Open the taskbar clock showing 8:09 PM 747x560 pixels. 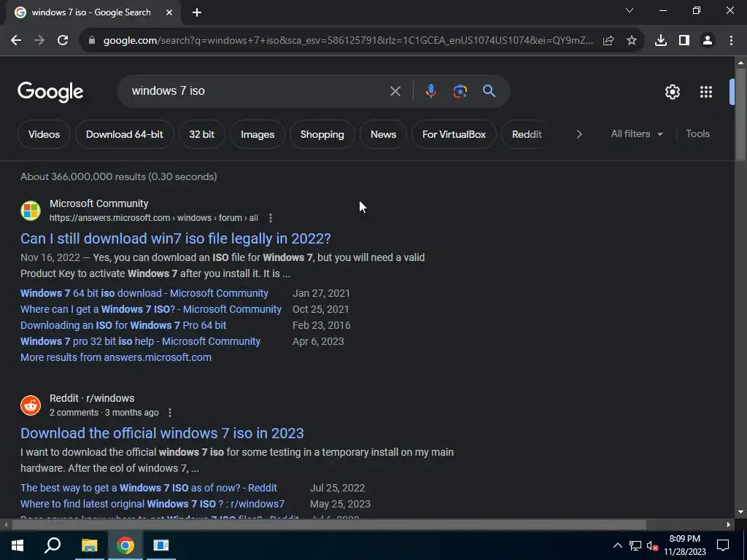pyautogui.click(x=684, y=545)
